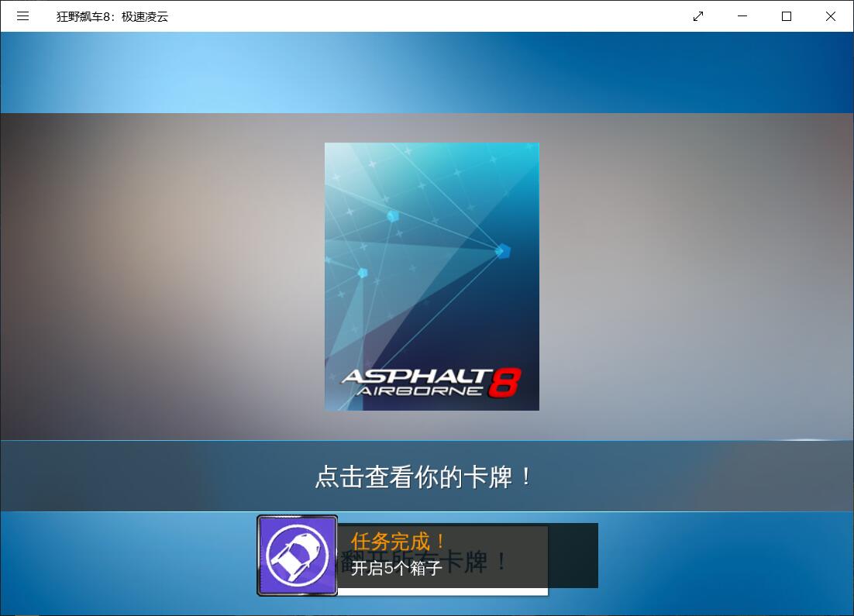Click the 任务完成！ notification title
The image size is (854, 616).
click(398, 542)
